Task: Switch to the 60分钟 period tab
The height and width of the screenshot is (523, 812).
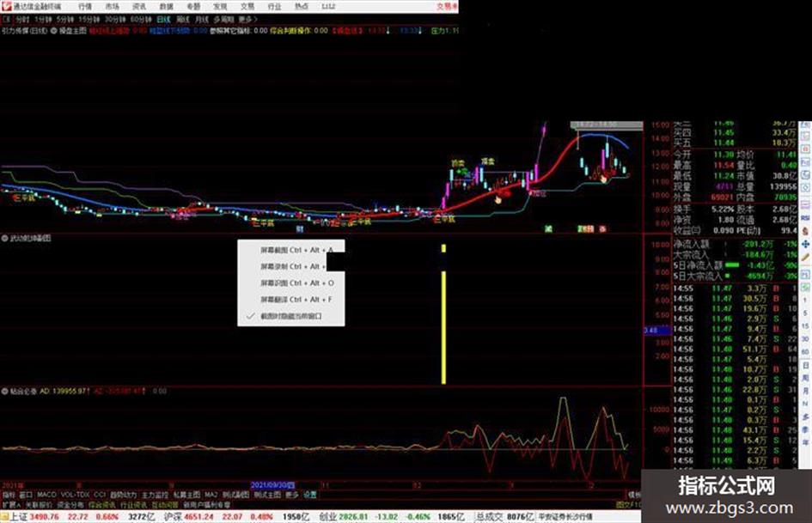Action: tap(140, 19)
